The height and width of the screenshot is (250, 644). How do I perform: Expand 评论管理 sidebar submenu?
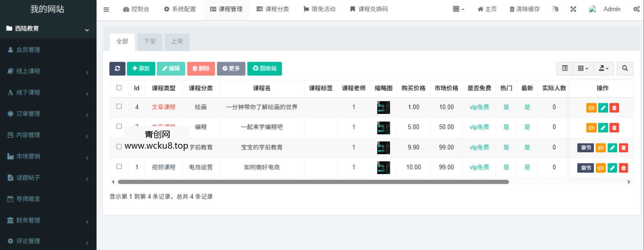point(48,241)
